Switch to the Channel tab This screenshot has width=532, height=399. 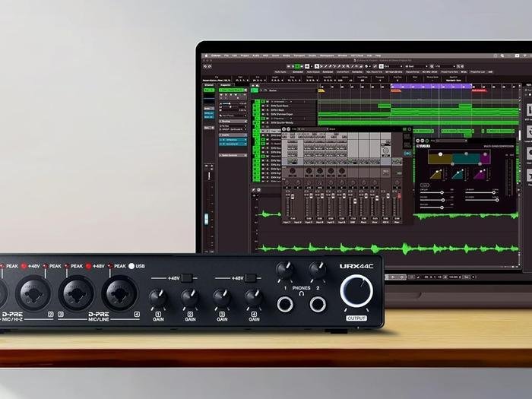point(210,85)
